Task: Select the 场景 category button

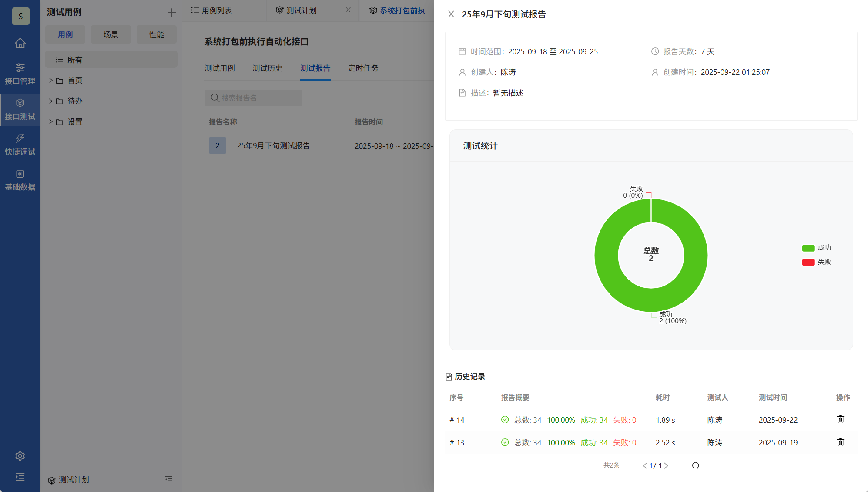Action: (111, 34)
